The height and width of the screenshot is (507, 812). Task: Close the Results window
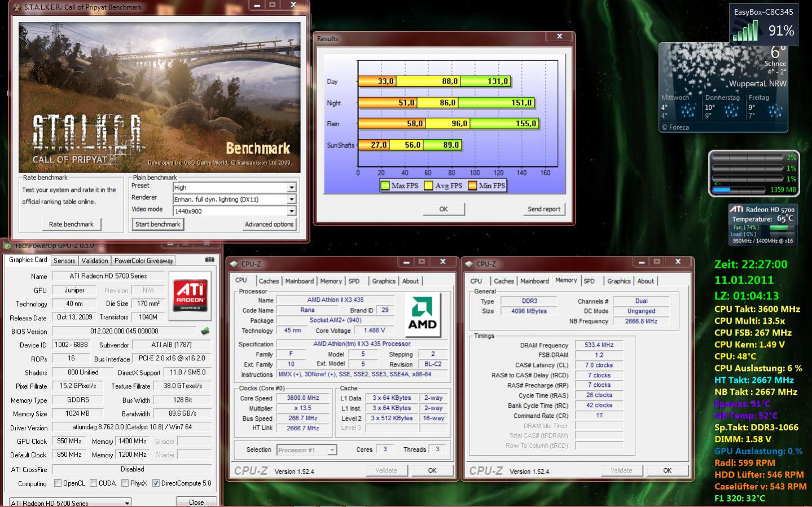[x=559, y=37]
